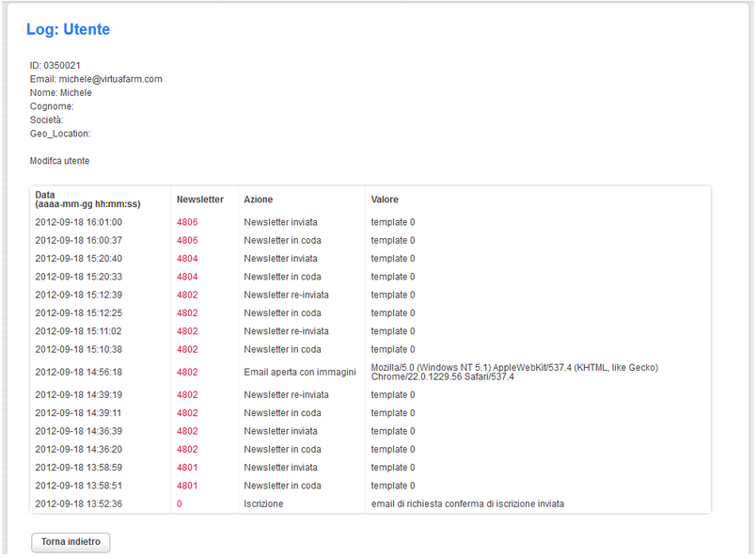Open the Modifca utente link
Image resolution: width=756 pixels, height=559 pixels.
coord(60,161)
